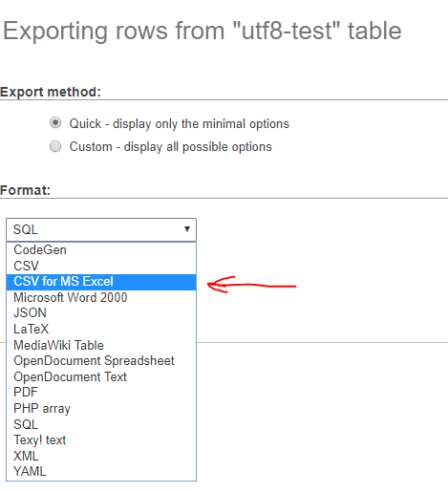Choose PHP array export format

101,409
